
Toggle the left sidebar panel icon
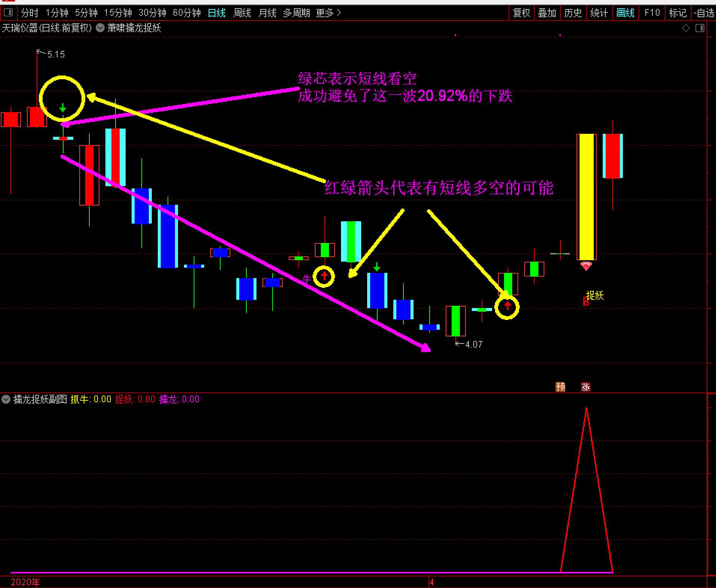click(x=8, y=13)
